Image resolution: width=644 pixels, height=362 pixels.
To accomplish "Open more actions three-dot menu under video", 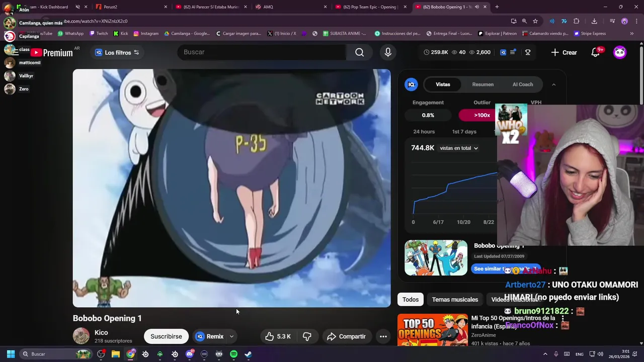I will pos(383,336).
